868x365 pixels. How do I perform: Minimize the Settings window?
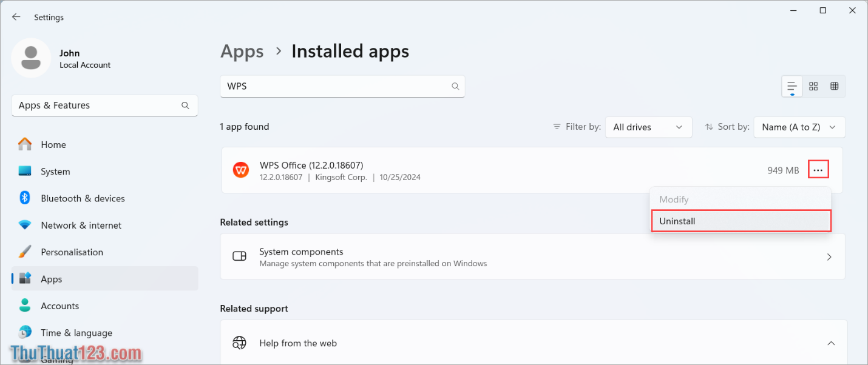coord(793,10)
